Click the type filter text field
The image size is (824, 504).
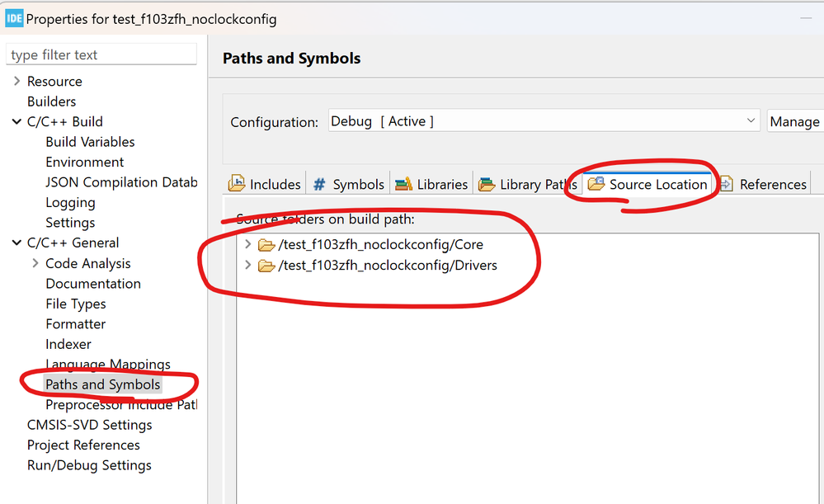pyautogui.click(x=101, y=54)
